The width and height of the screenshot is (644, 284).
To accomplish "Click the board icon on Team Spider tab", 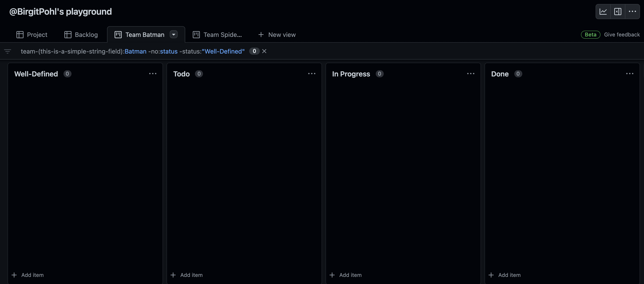I will tap(196, 34).
